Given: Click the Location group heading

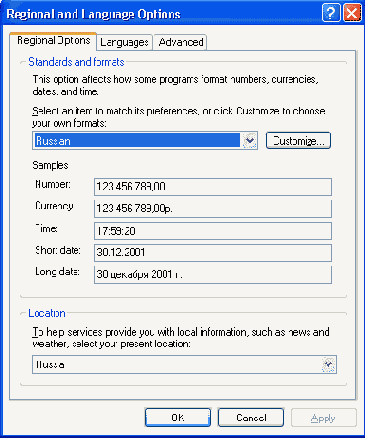Looking at the screenshot, I should click(x=47, y=313).
